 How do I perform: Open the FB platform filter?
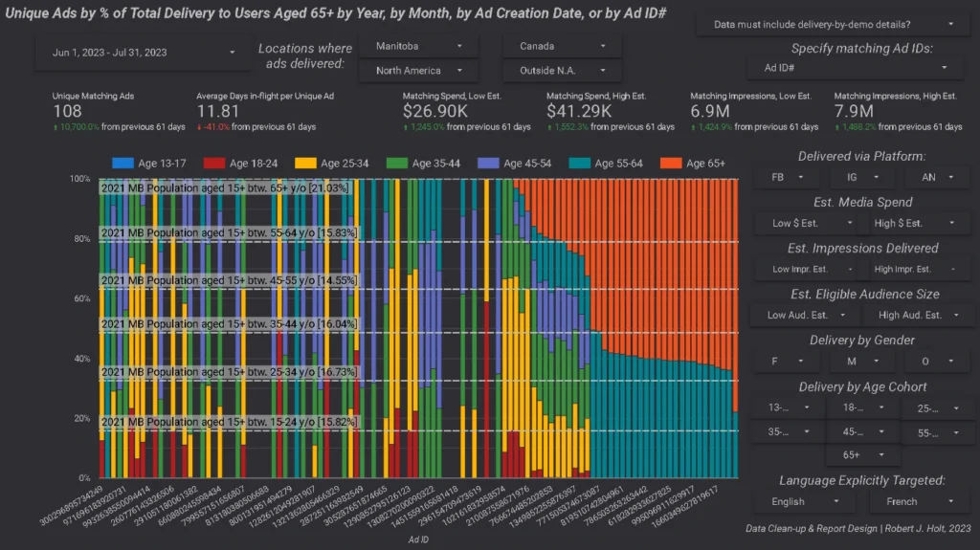click(786, 177)
